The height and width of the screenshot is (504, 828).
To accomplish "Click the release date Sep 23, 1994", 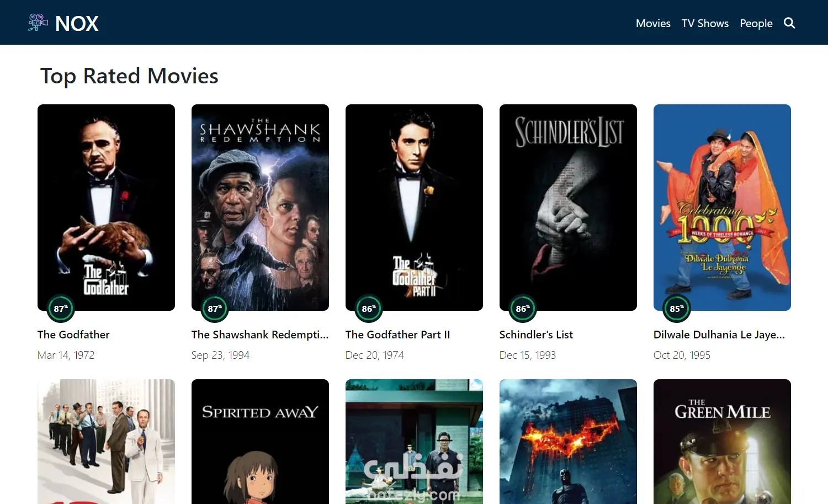I will click(220, 355).
